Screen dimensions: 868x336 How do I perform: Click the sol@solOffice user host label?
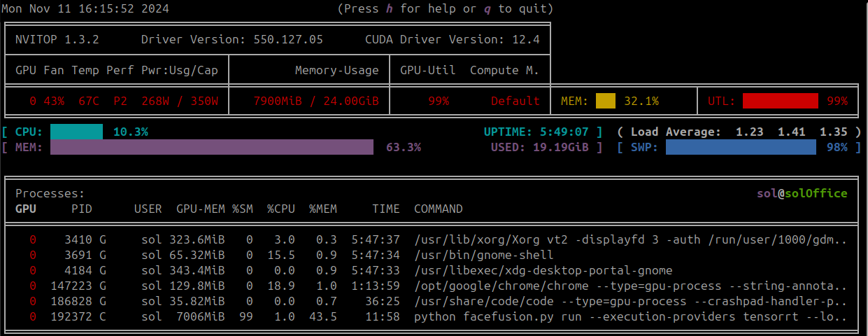(x=802, y=194)
